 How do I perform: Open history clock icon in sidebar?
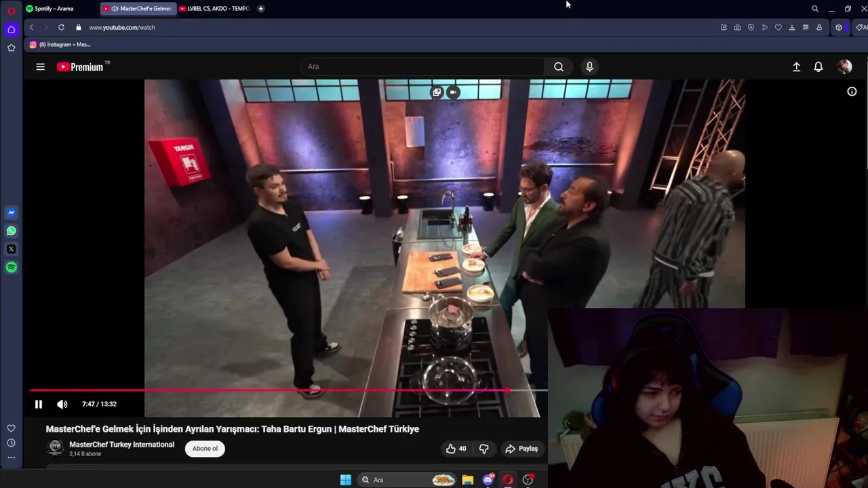(11, 443)
